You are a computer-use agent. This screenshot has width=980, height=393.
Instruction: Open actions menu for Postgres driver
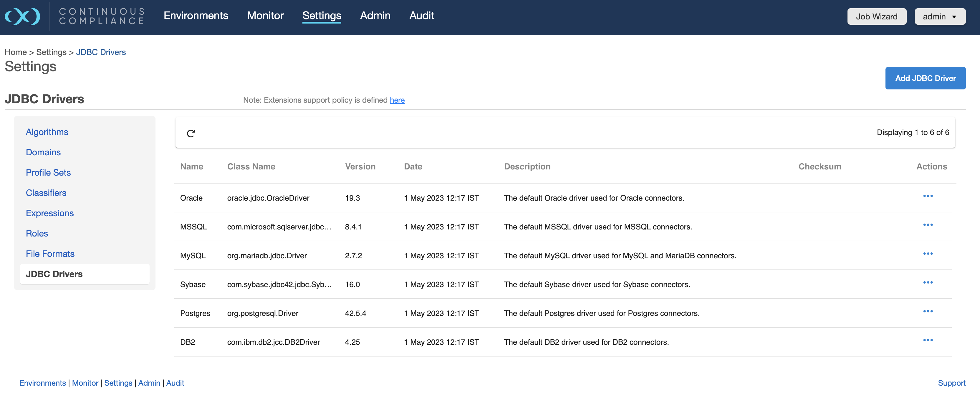928,312
